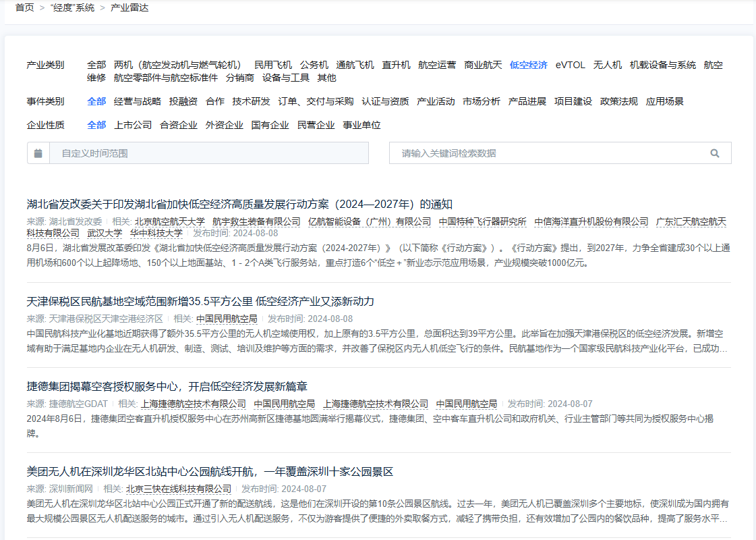The height and width of the screenshot is (540, 756).
Task: Filter companies by 外资企业
Action: tap(224, 125)
